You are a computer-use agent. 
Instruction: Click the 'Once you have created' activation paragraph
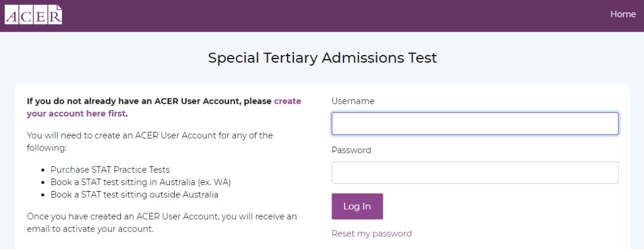pyautogui.click(x=162, y=223)
